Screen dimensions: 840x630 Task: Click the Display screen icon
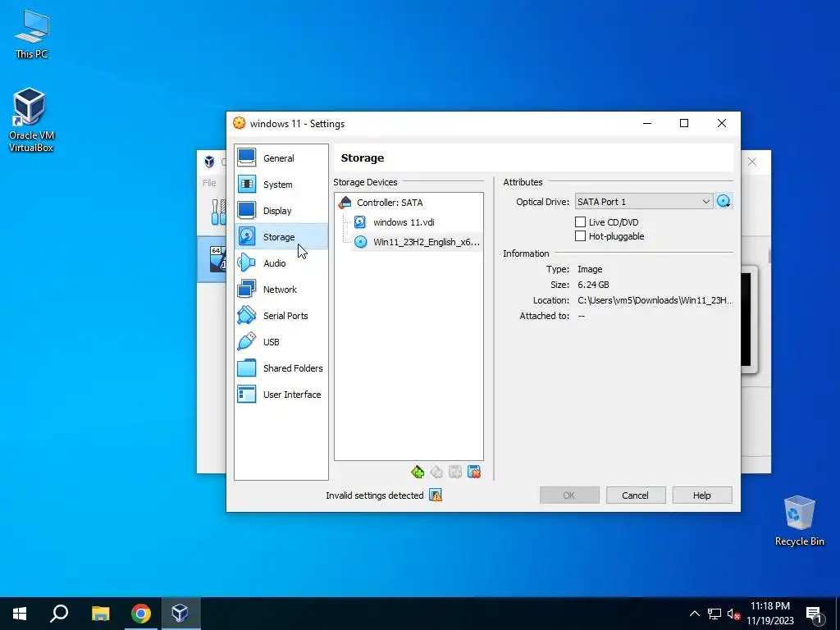pyautogui.click(x=246, y=210)
